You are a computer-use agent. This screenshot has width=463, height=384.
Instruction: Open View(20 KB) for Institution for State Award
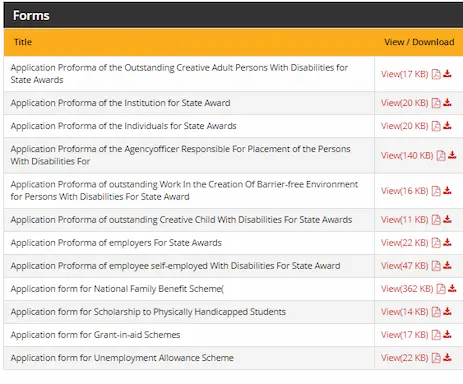click(404, 103)
